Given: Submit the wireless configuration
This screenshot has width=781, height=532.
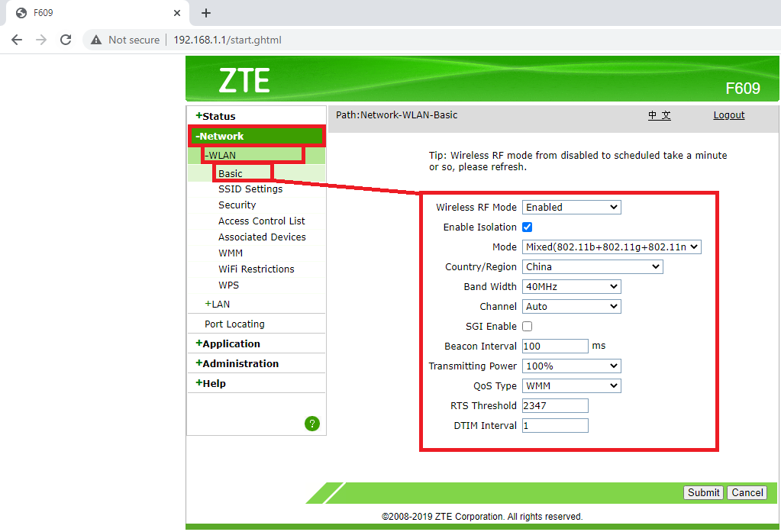Looking at the screenshot, I should point(702,492).
